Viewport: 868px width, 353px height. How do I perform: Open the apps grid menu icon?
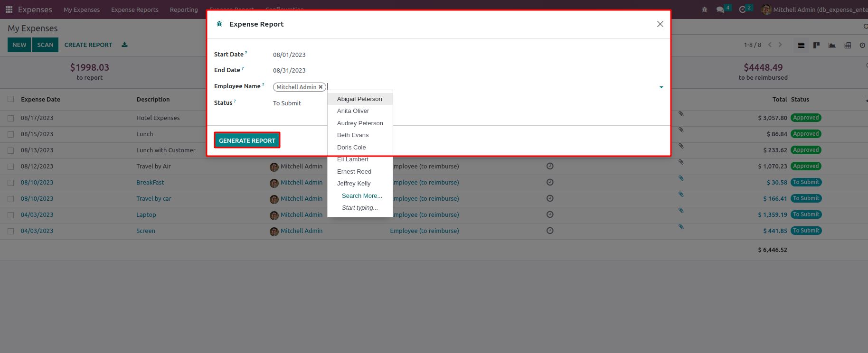pos(9,9)
